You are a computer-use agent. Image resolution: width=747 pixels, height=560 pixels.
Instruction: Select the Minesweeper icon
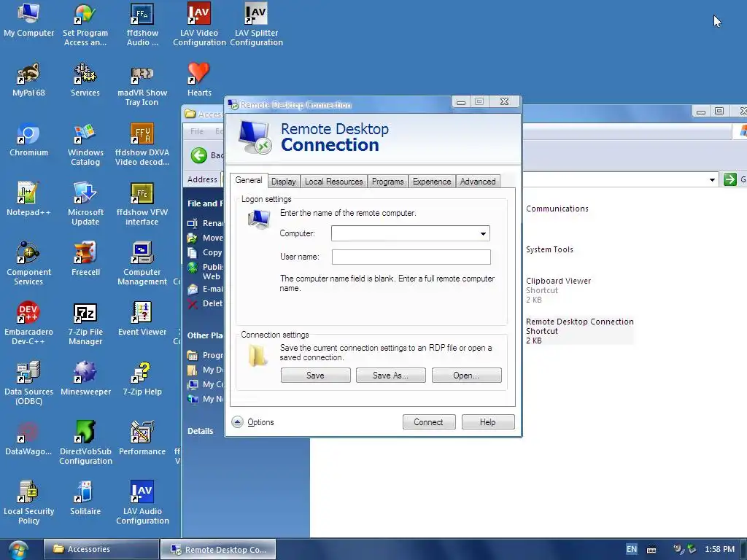85,379
